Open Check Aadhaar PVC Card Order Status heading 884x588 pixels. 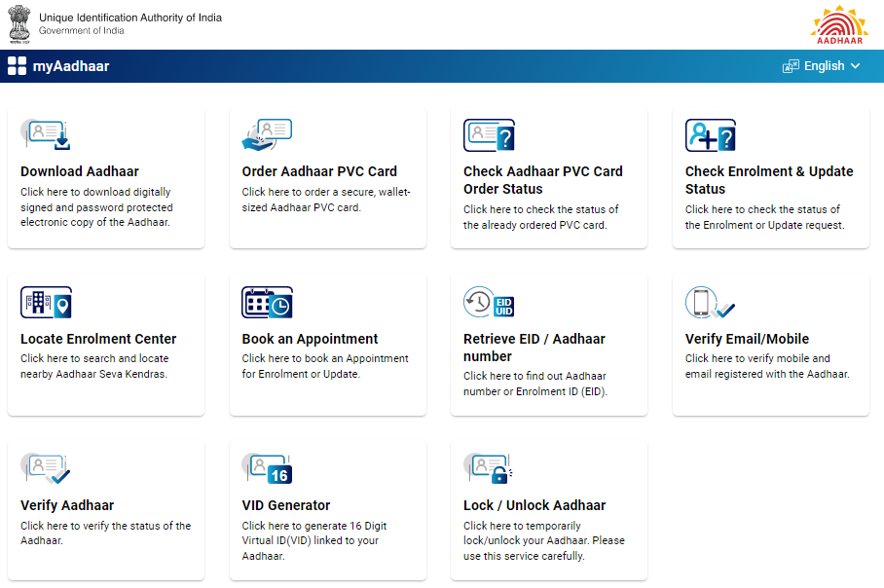(543, 180)
